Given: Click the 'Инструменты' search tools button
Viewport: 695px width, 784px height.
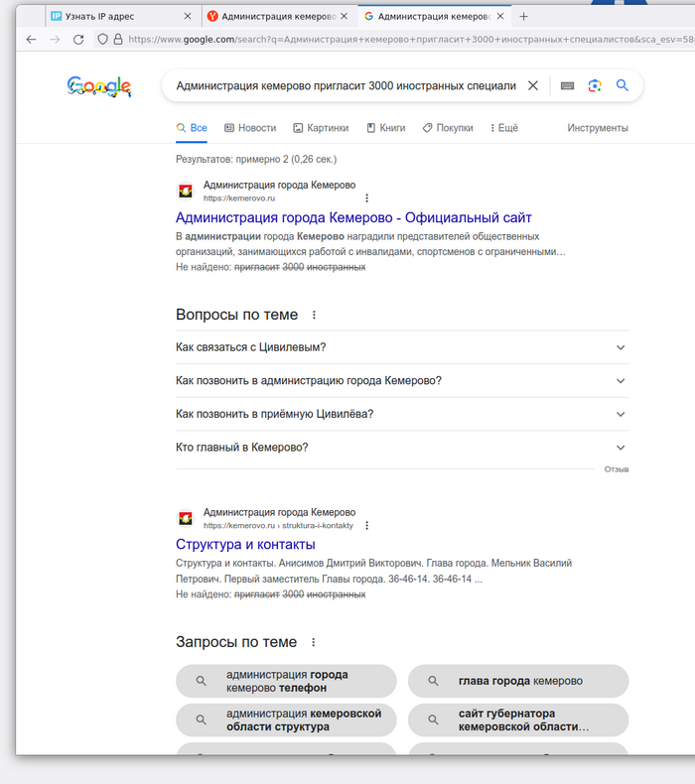Looking at the screenshot, I should pyautogui.click(x=598, y=128).
